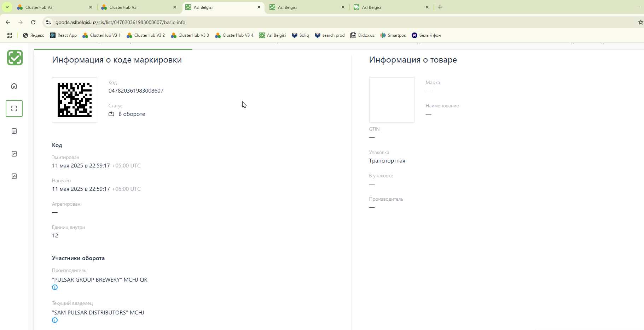The image size is (644, 330).
Task: Click the code value 047820361983008607
Action: click(x=136, y=91)
